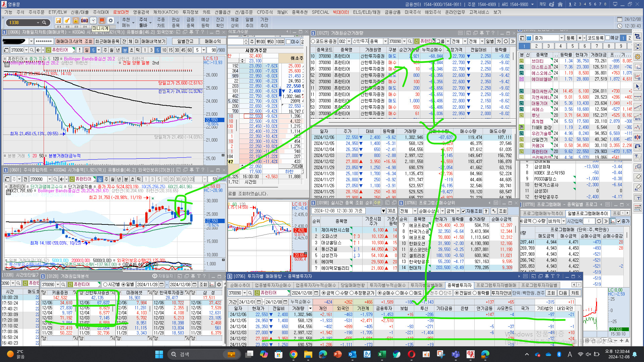The width and height of the screenshot is (644, 362).
Task: Click 일별잔고 button in 0606 chart window
Action: click(x=185, y=41)
